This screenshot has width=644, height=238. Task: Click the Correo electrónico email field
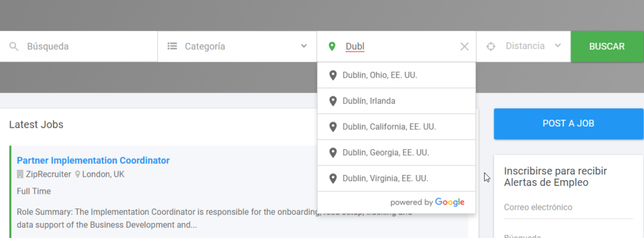pos(569,208)
